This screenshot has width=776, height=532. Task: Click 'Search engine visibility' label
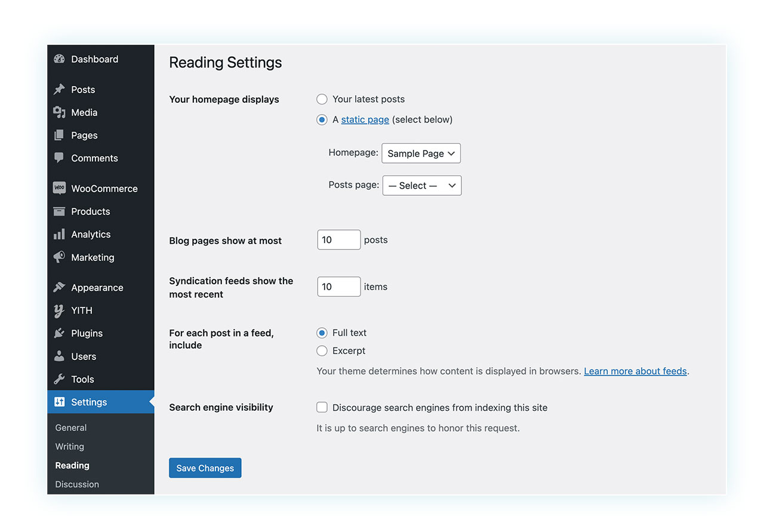[x=221, y=407]
